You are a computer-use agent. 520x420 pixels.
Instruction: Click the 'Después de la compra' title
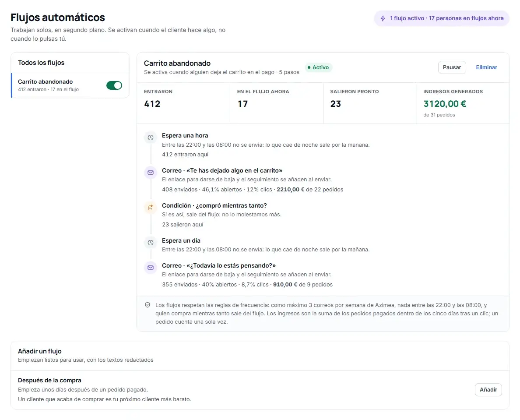49,380
